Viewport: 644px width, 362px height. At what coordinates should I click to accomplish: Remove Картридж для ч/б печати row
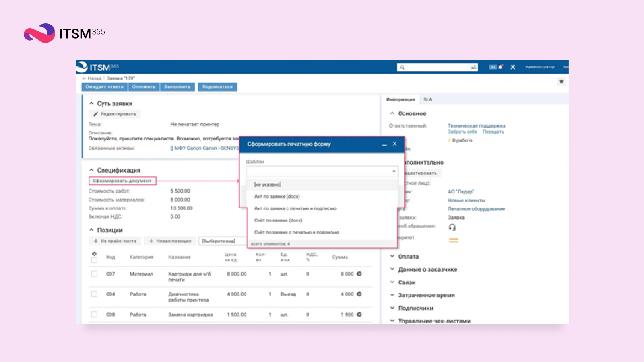click(359, 274)
